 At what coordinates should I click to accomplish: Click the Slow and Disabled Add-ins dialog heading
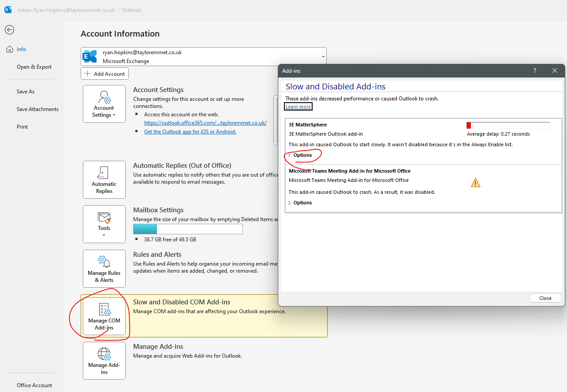pyautogui.click(x=336, y=87)
